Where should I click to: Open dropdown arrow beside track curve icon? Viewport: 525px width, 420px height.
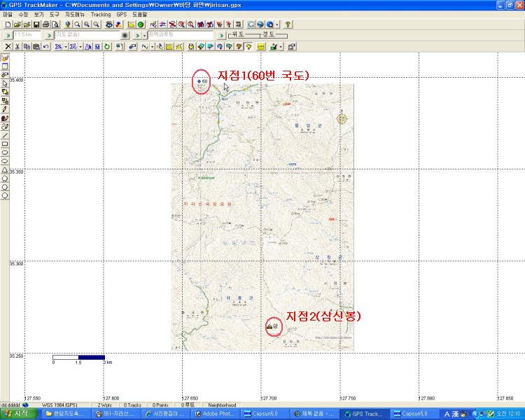[x=152, y=47]
